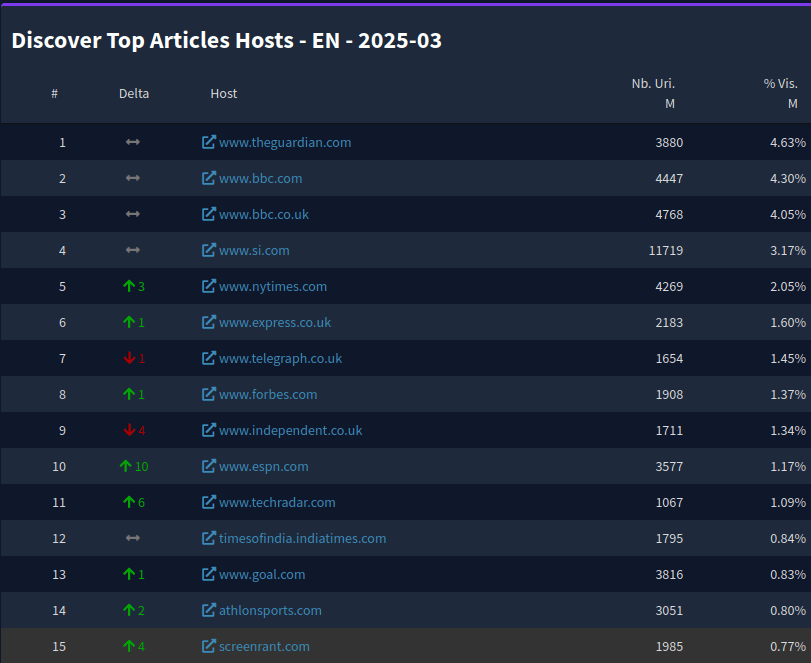This screenshot has height=663, width=811.
Task: Open the www.techradar.com link
Action: [x=277, y=502]
